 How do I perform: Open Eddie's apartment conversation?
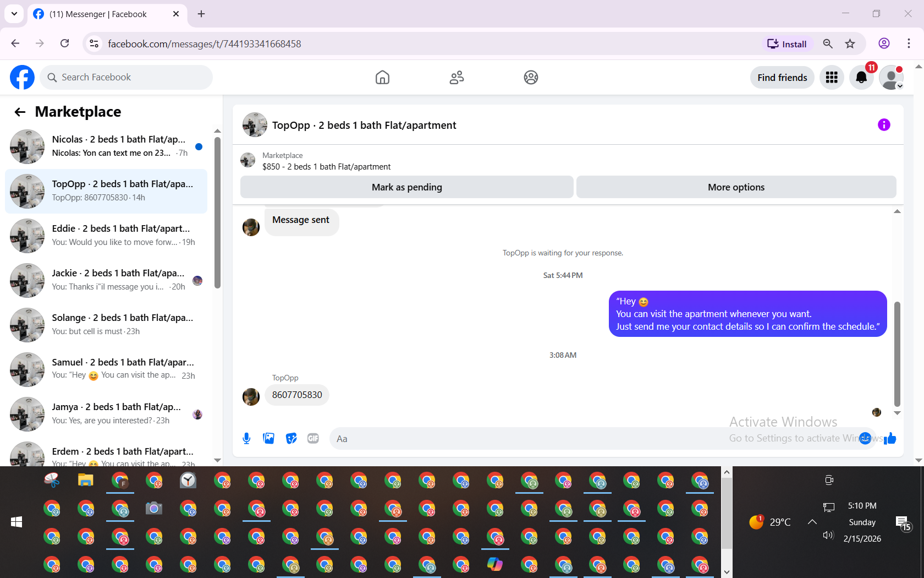tap(106, 236)
